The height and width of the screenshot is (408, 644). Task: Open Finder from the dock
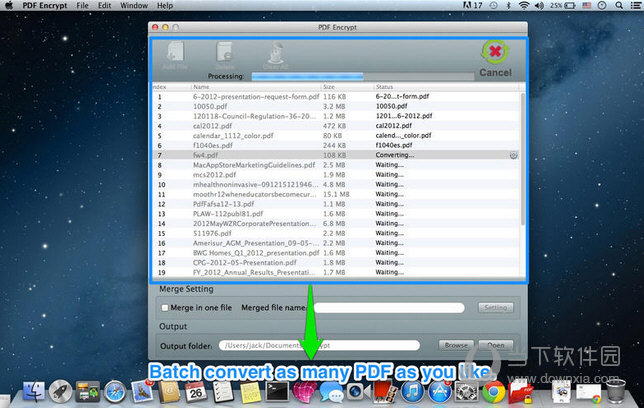pyautogui.click(x=34, y=391)
